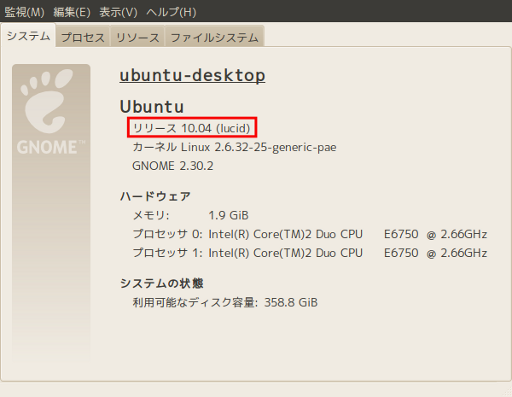
Task: Click the ubuntu-desktop hostname heading
Action: 192,75
